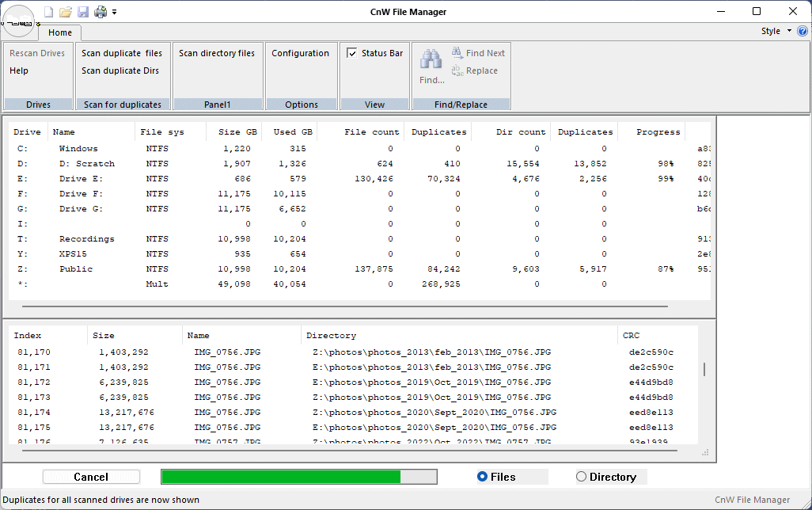Click Rescan Drives

[x=37, y=53]
